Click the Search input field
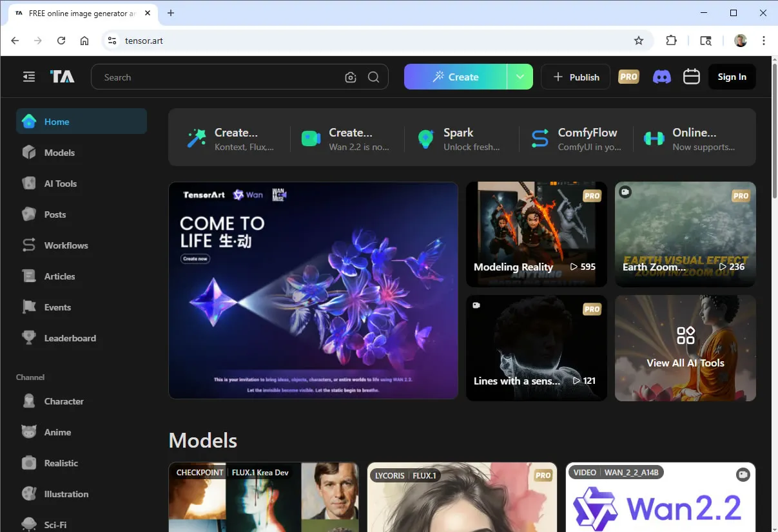Screen dimensions: 778x532 pos(223,77)
